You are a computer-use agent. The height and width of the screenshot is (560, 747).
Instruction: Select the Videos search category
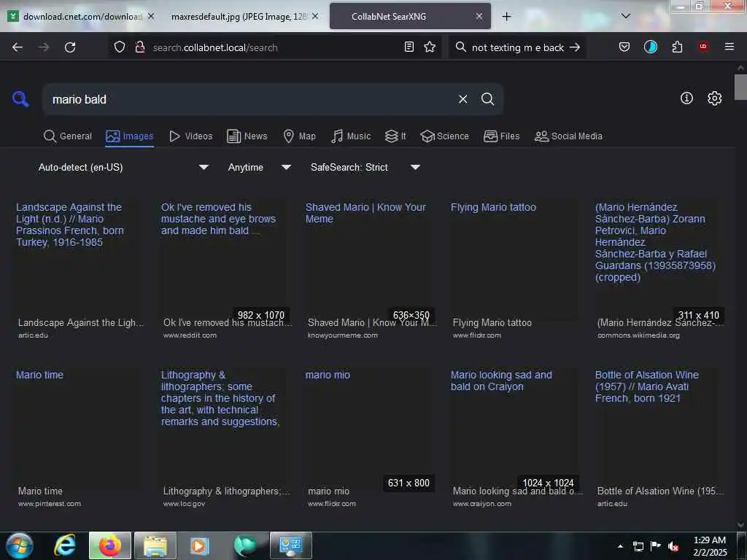[x=191, y=136]
